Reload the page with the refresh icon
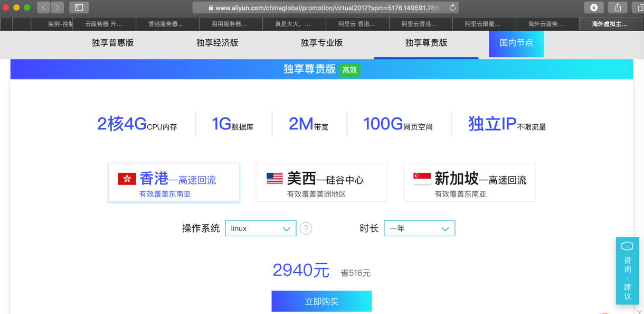The width and height of the screenshot is (644, 314). (x=452, y=7)
